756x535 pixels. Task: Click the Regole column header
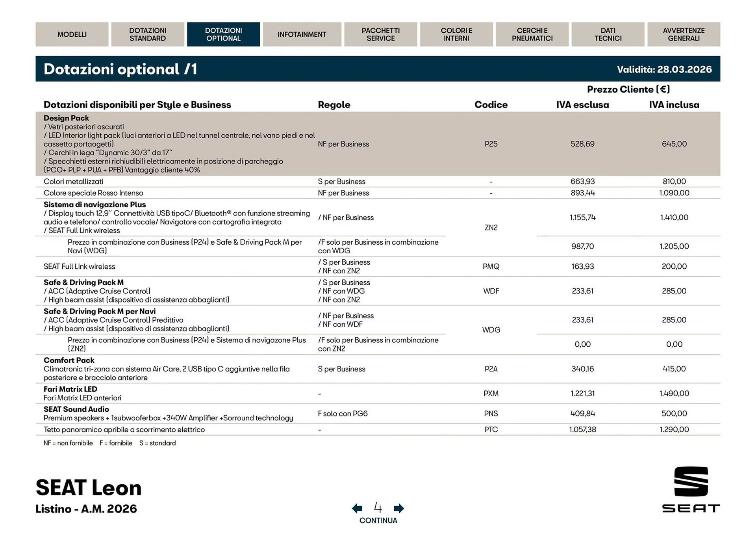point(334,105)
